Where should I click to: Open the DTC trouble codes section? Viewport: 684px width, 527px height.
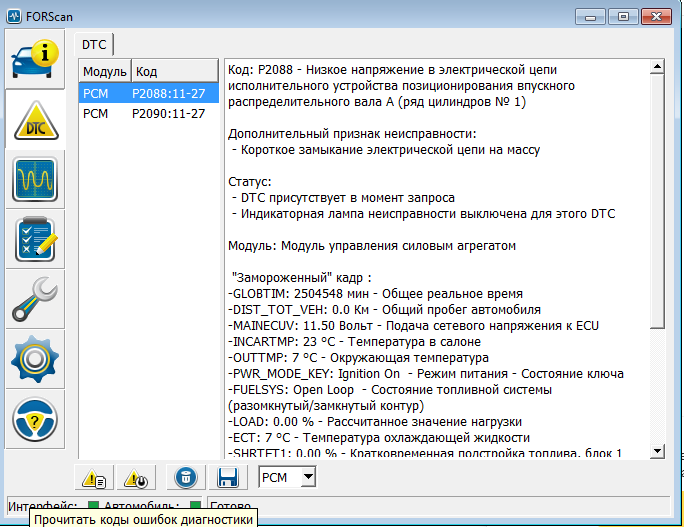point(36,120)
